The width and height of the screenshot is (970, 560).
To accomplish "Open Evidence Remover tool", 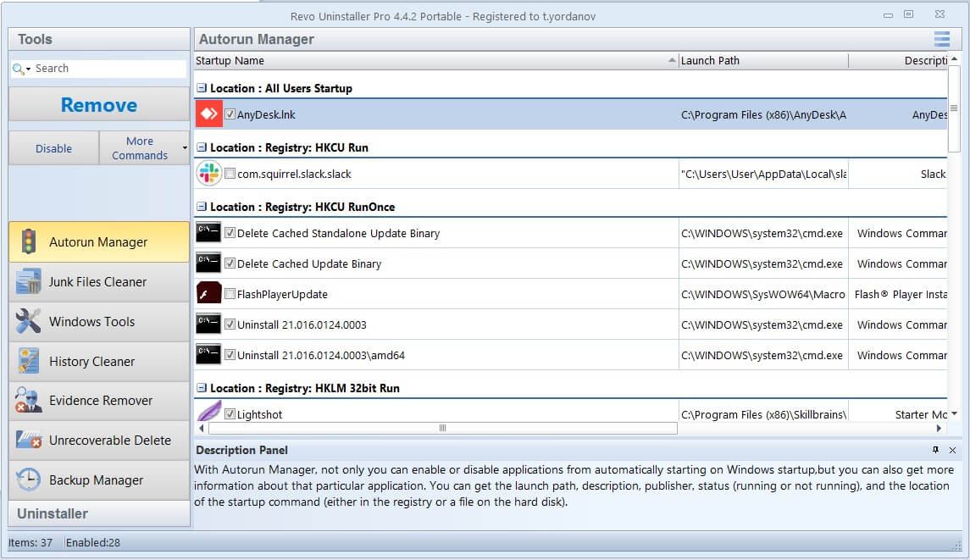I will 99,401.
